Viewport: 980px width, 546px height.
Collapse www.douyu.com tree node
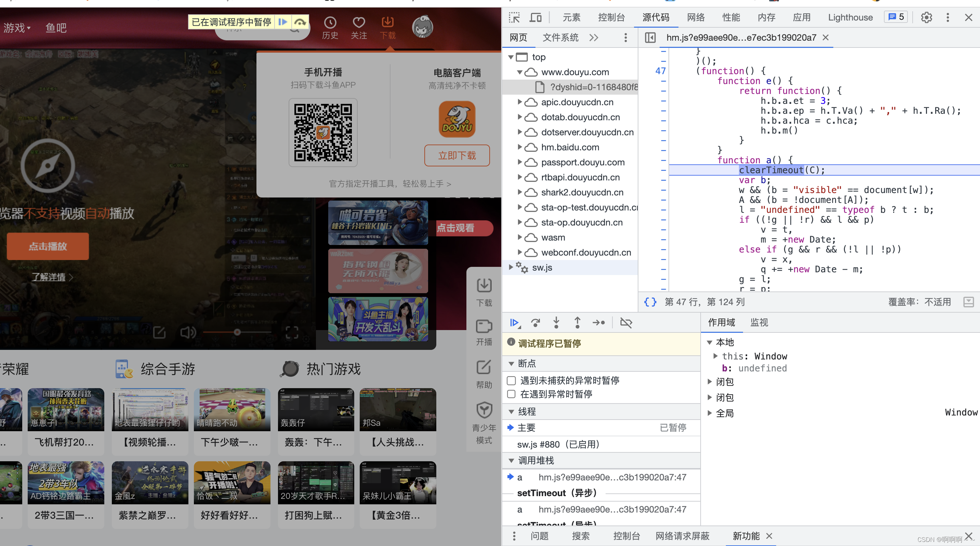point(519,72)
